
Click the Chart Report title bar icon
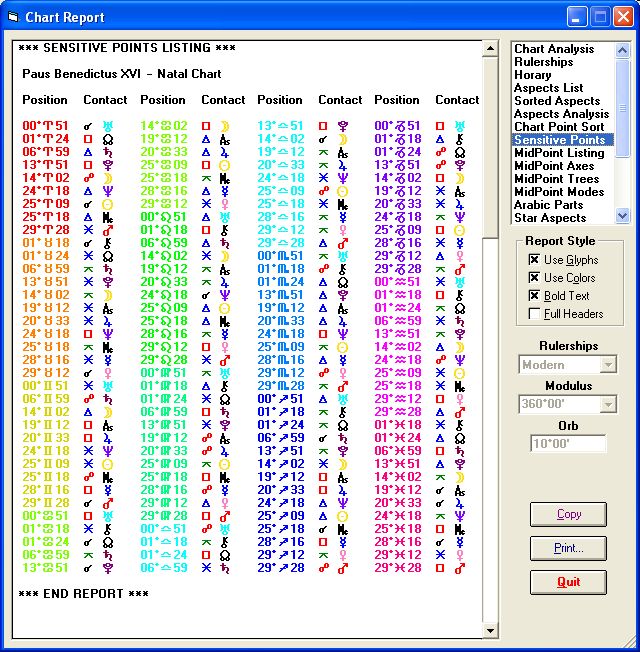[13, 17]
